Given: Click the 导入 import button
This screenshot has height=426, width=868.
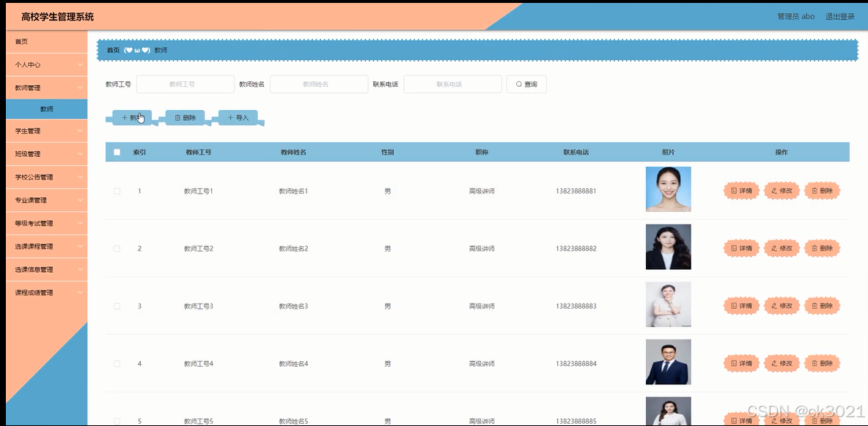Looking at the screenshot, I should [238, 117].
